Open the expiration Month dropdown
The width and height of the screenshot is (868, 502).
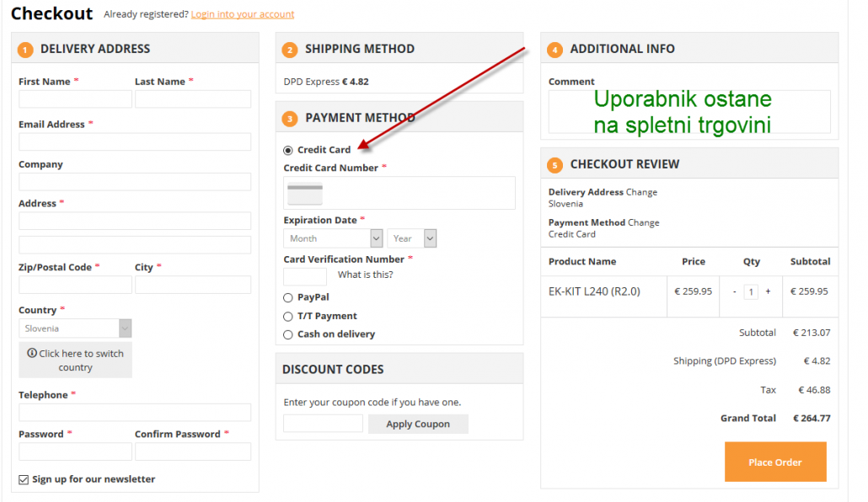pyautogui.click(x=333, y=238)
